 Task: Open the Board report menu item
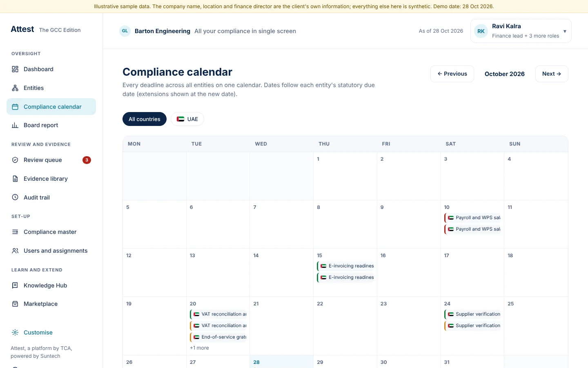pyautogui.click(x=51, y=125)
